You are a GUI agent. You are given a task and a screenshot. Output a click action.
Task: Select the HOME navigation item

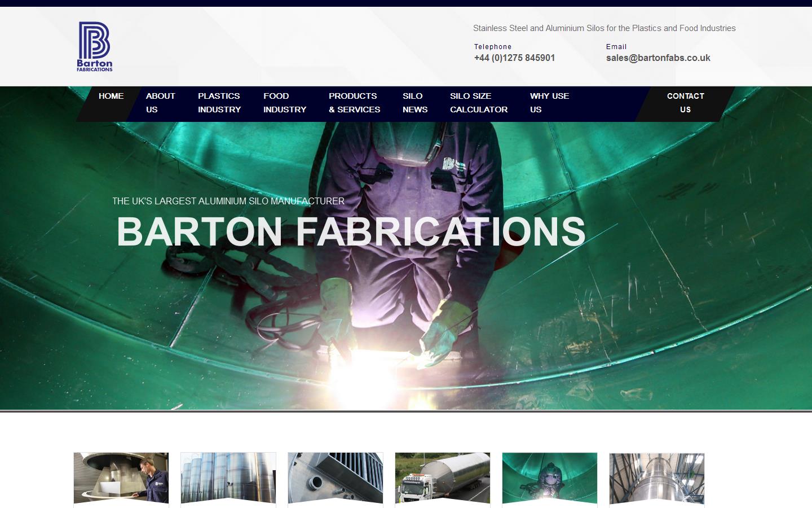click(111, 96)
